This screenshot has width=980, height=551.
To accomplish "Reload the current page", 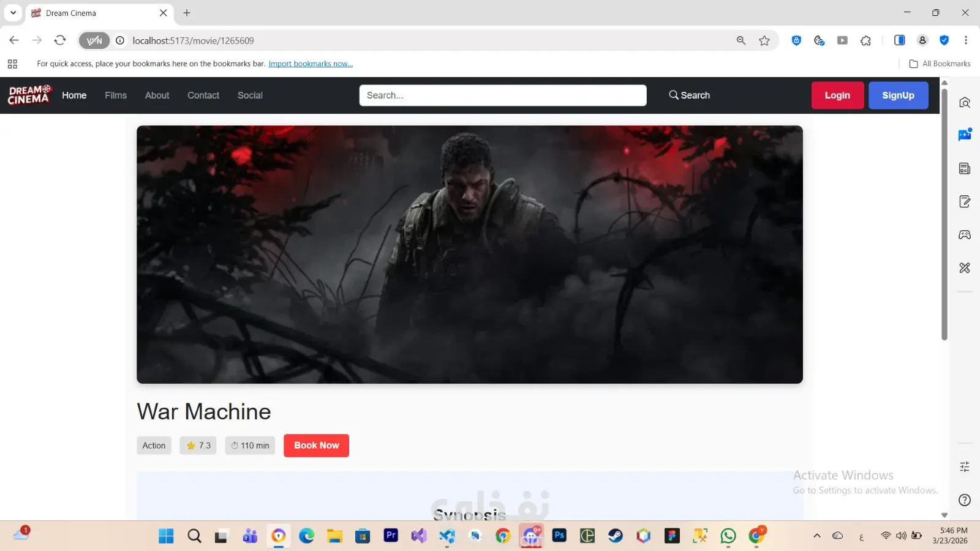I will pyautogui.click(x=60, y=40).
